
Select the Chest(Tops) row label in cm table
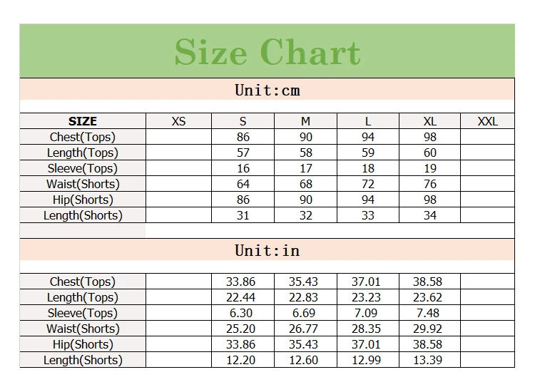coord(83,137)
